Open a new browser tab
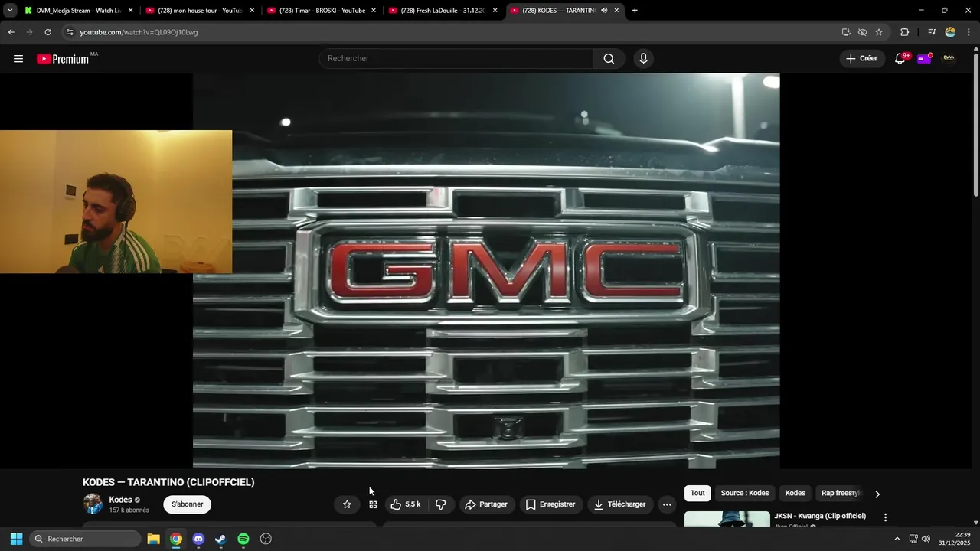Viewport: 980px width, 551px height. coord(635,11)
